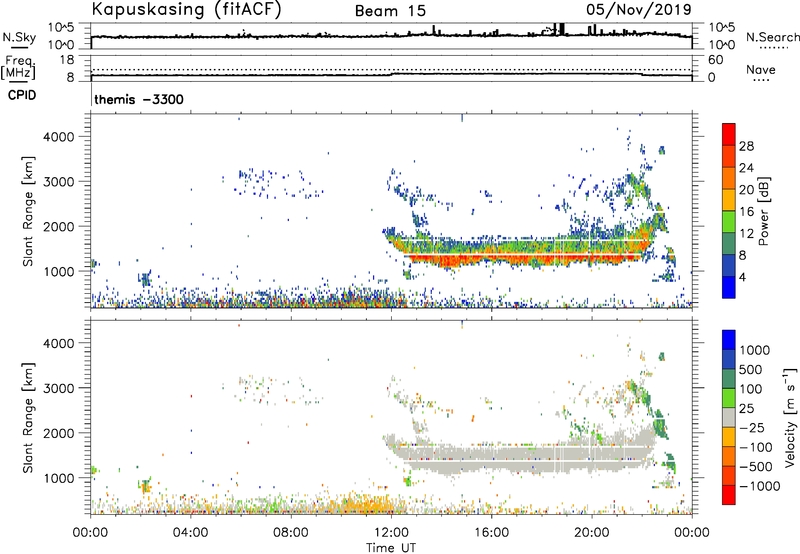
Task: Click the 1000 tick of velocity panel range axis
Action: pos(59,478)
